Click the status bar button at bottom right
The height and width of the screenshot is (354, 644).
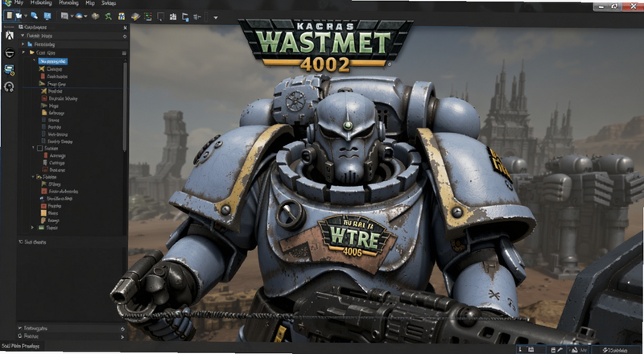point(615,350)
